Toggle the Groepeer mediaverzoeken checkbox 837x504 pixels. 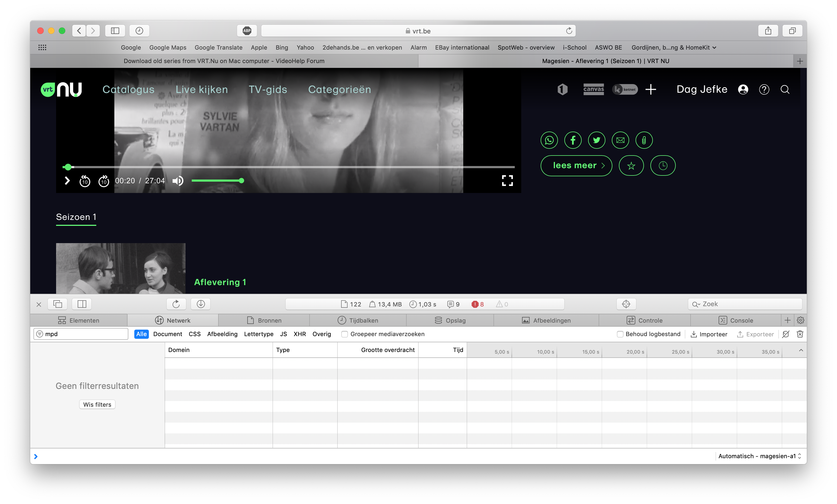click(344, 334)
